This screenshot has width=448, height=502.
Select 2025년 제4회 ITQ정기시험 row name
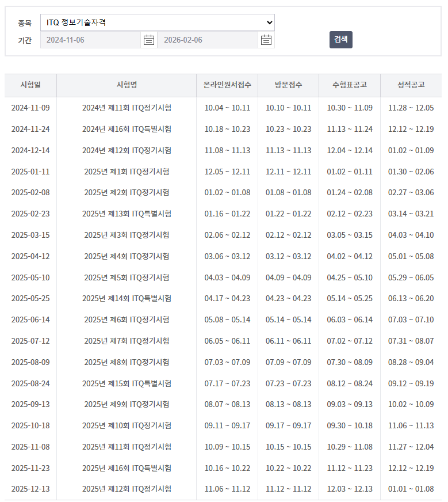[x=127, y=256]
